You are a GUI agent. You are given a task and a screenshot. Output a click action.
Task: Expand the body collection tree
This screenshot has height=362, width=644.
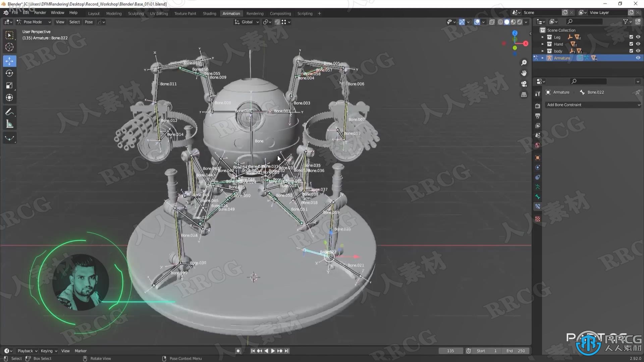click(x=542, y=51)
